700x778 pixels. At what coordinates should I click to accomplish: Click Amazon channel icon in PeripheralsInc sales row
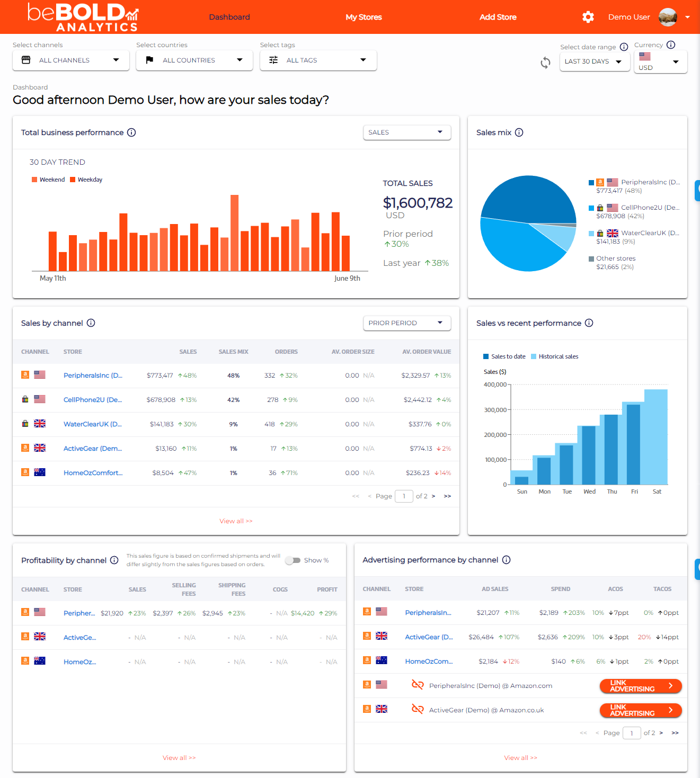click(x=25, y=374)
